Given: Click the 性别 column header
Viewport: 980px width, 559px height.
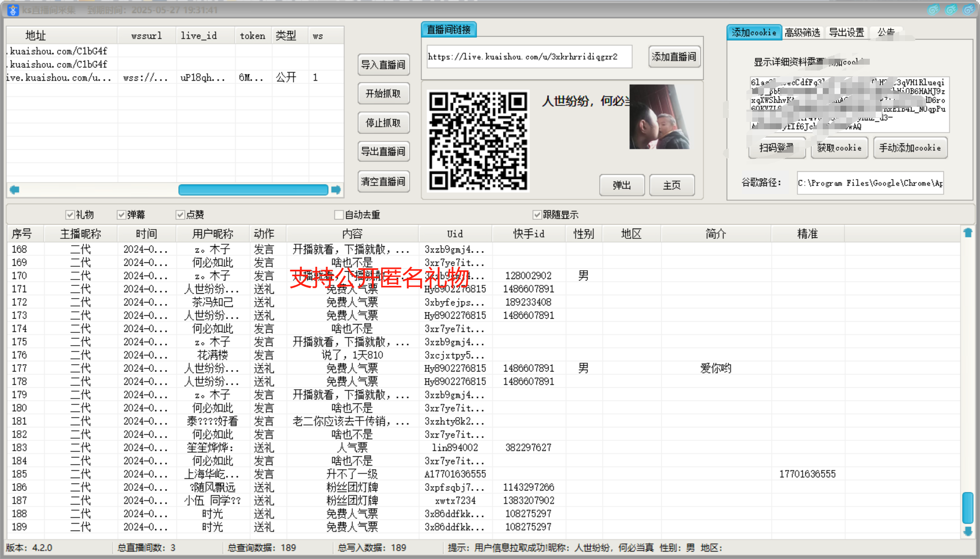Looking at the screenshot, I should pyautogui.click(x=584, y=234).
